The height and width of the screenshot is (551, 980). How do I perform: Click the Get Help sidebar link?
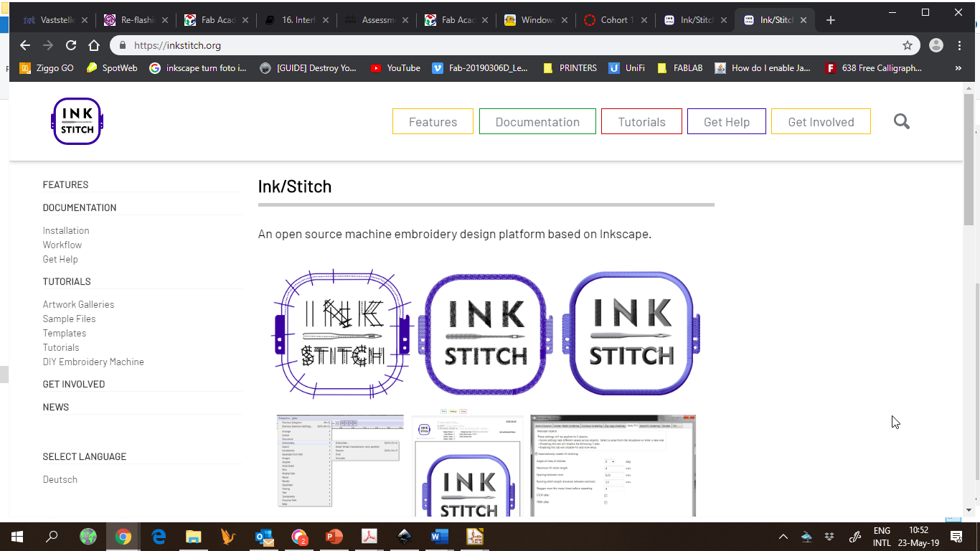(x=60, y=259)
